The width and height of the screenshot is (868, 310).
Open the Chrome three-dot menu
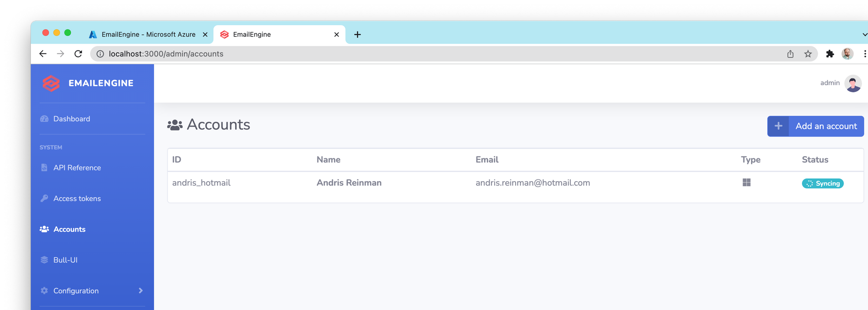pyautogui.click(x=865, y=54)
